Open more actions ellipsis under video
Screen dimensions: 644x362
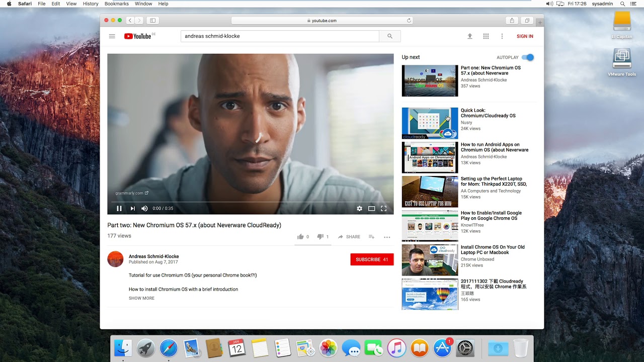pos(387,237)
